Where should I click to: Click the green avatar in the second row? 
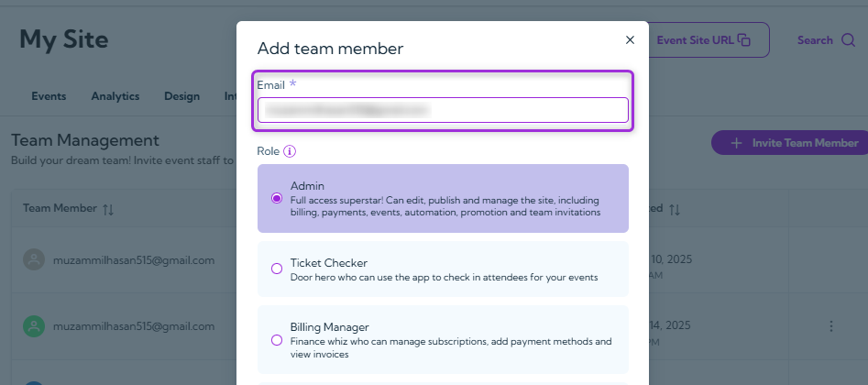(x=34, y=326)
